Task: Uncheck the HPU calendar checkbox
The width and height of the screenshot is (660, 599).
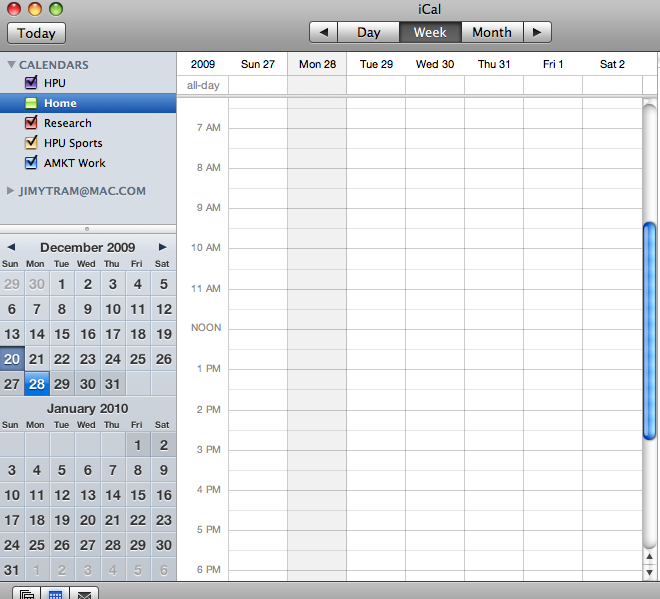Action: [31, 83]
